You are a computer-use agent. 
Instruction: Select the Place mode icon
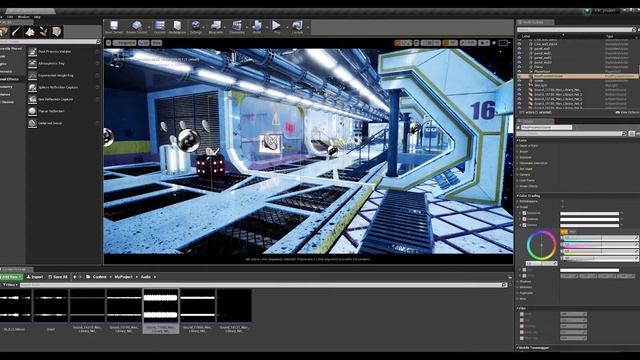[x=4, y=31]
